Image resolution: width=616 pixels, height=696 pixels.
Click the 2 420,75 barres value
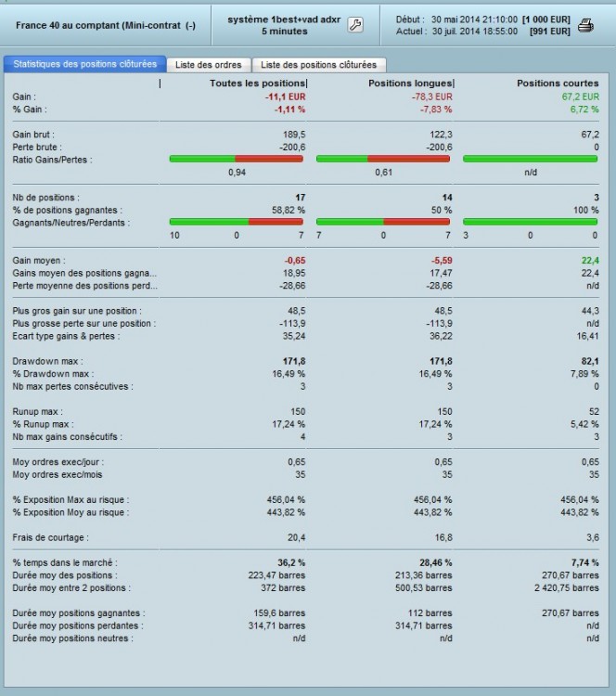click(567, 587)
